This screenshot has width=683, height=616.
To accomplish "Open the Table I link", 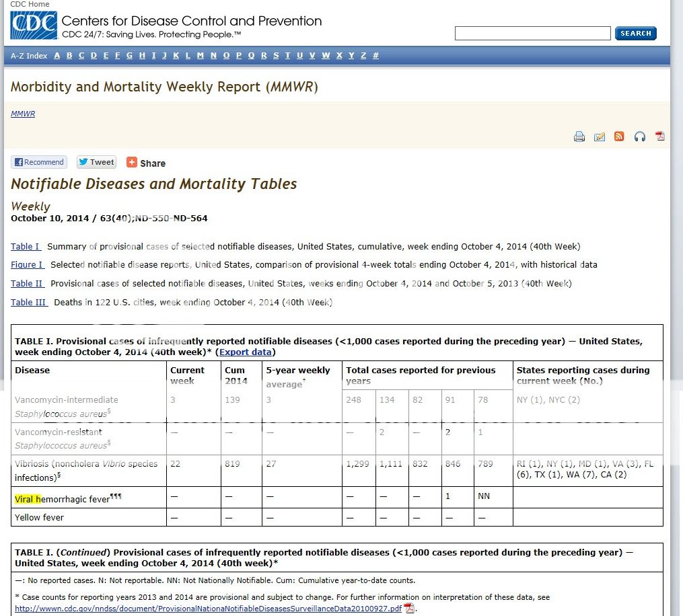I will 26,247.
